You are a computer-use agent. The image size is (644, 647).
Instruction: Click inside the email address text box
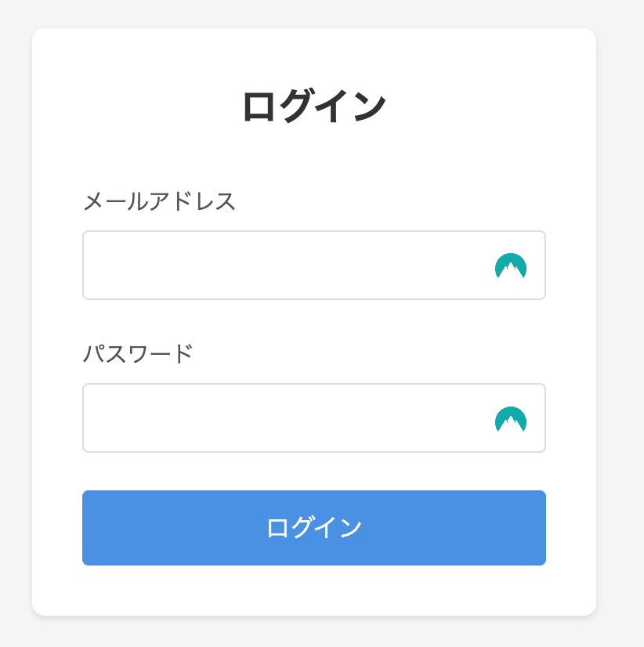pyautogui.click(x=313, y=265)
